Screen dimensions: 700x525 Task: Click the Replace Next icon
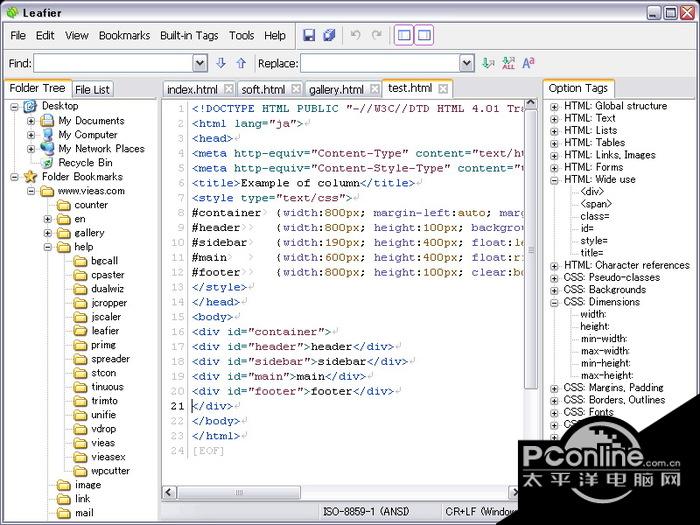pyautogui.click(x=488, y=63)
